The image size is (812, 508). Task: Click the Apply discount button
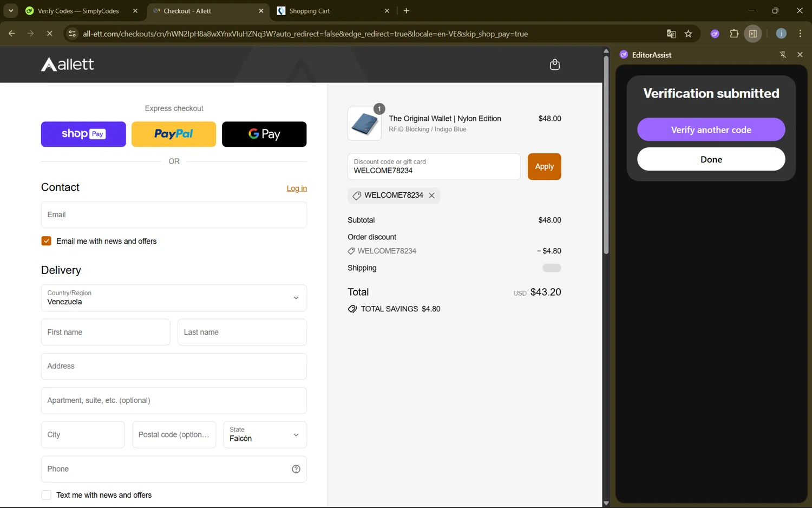tap(544, 166)
